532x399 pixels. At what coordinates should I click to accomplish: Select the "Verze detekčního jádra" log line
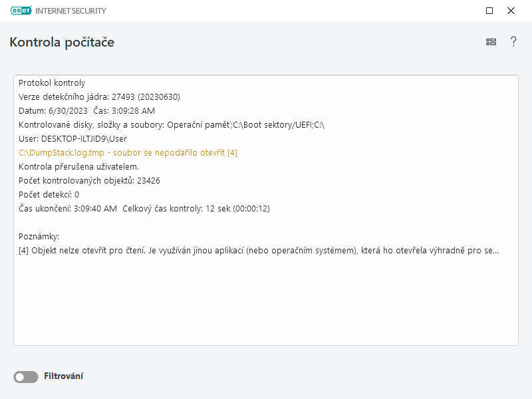pos(99,97)
